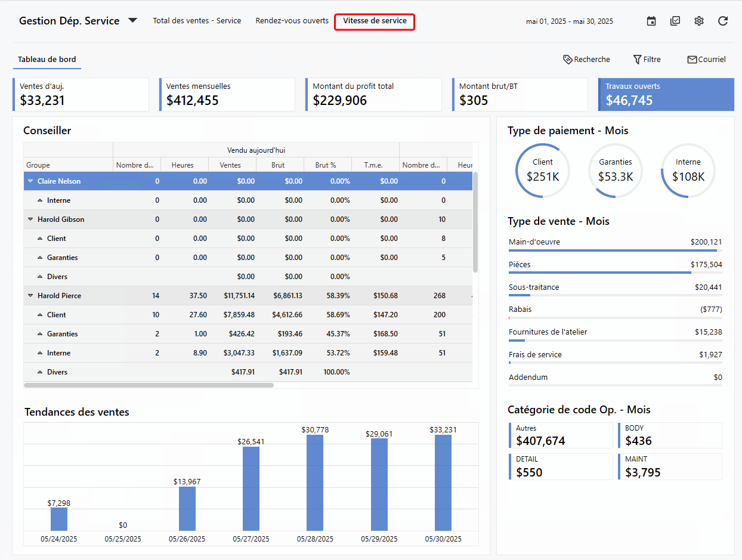Open the Gestion Dép. Service dropdown arrow

132,21
